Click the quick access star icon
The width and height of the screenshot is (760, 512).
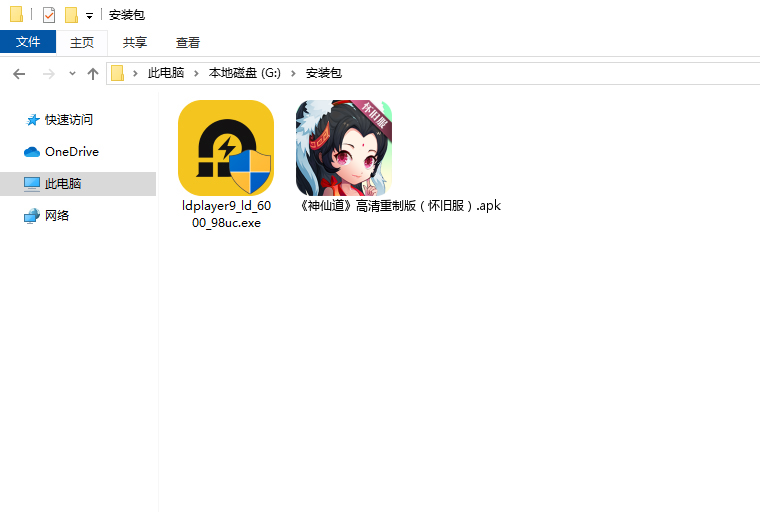pyautogui.click(x=32, y=120)
